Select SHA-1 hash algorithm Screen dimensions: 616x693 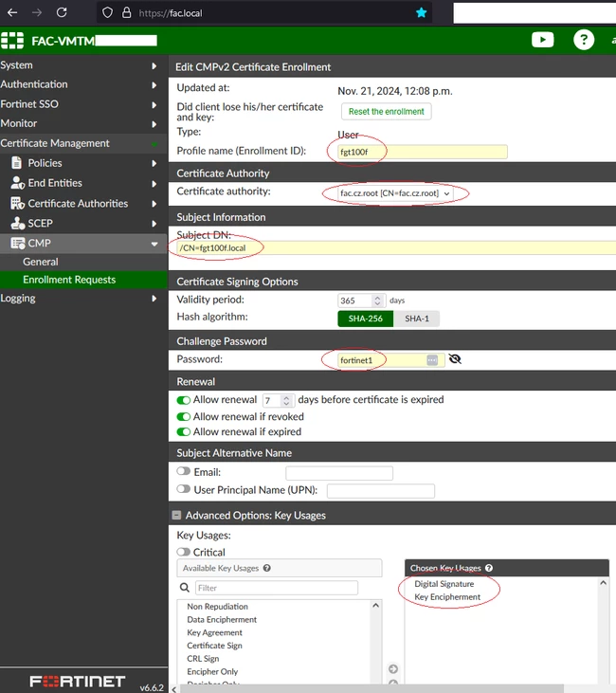[x=416, y=319]
